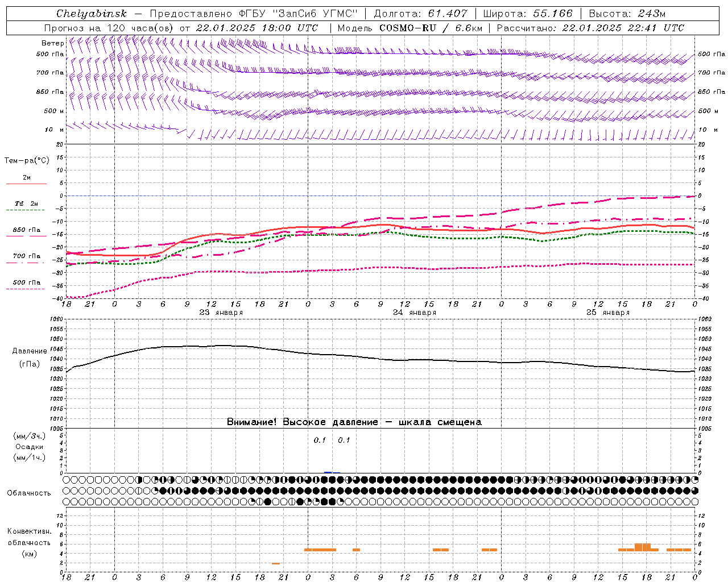Click the '500 м' wind level label on the left

click(54, 111)
